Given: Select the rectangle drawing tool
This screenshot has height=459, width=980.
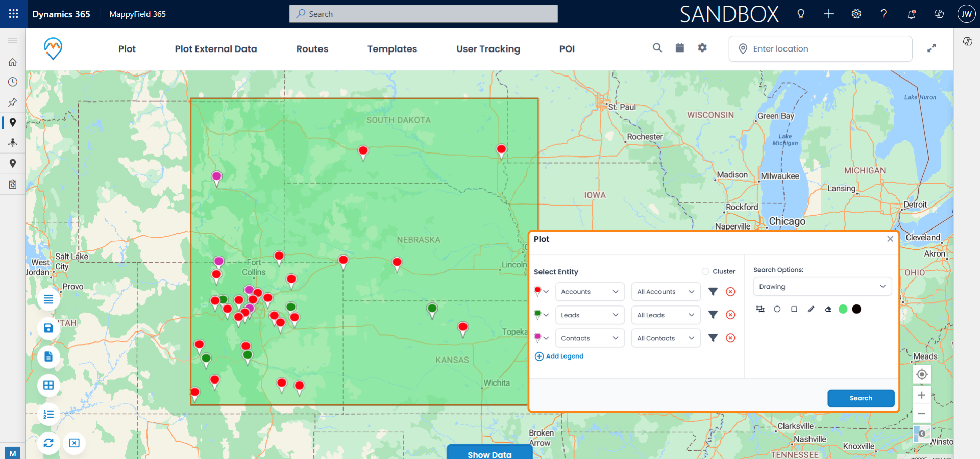Looking at the screenshot, I should [794, 309].
